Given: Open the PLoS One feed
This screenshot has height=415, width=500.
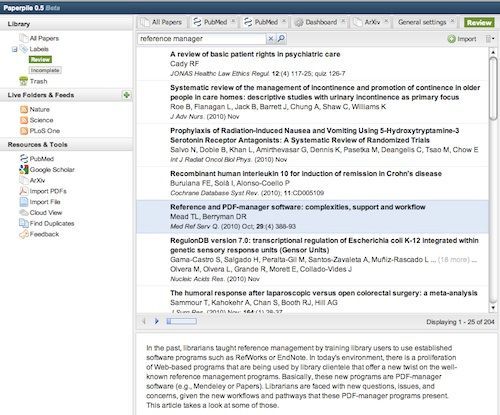Looking at the screenshot, I should click(x=45, y=131).
